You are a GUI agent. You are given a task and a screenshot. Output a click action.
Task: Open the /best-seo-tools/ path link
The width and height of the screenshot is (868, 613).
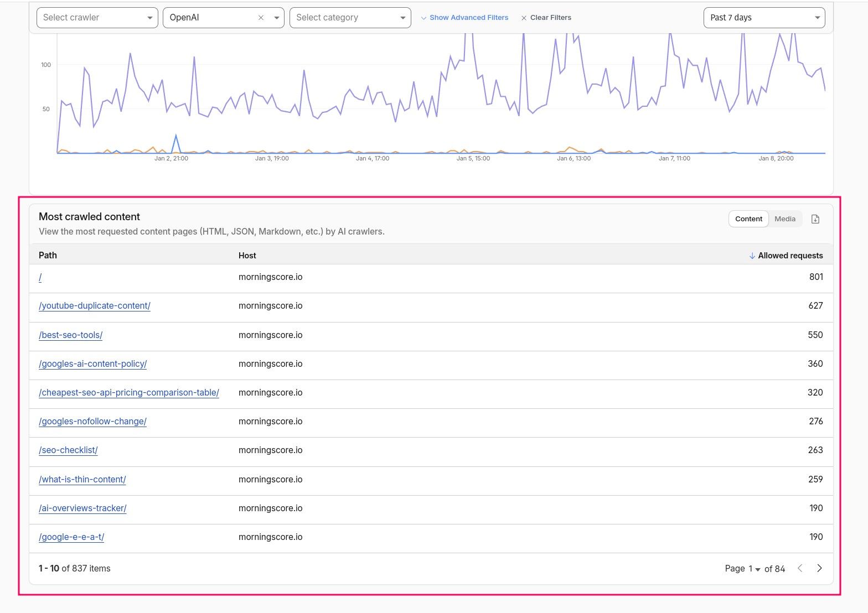coord(71,335)
